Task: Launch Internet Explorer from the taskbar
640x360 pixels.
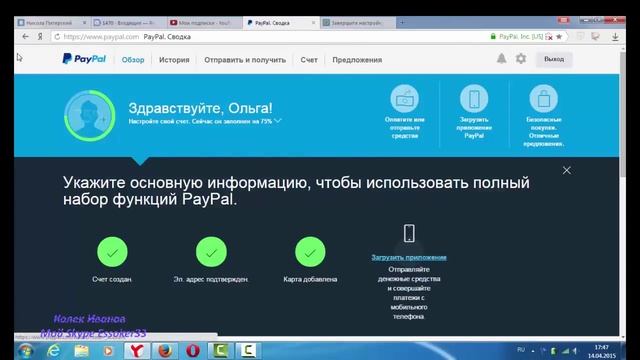Action: pyautogui.click(x=53, y=351)
